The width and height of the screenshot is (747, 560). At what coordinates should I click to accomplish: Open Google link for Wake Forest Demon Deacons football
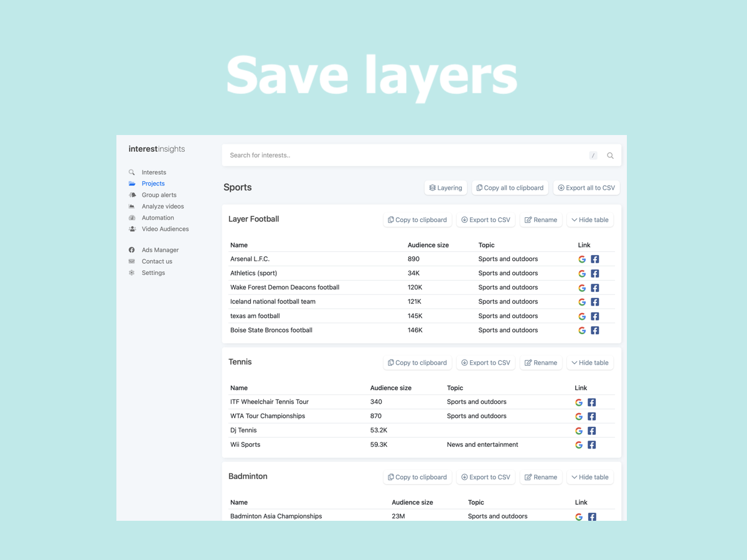point(582,288)
